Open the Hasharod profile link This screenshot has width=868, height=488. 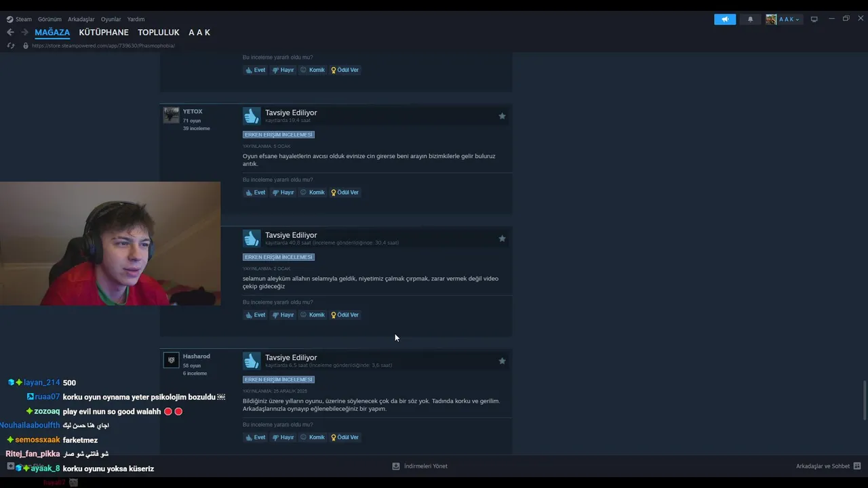coord(196,357)
